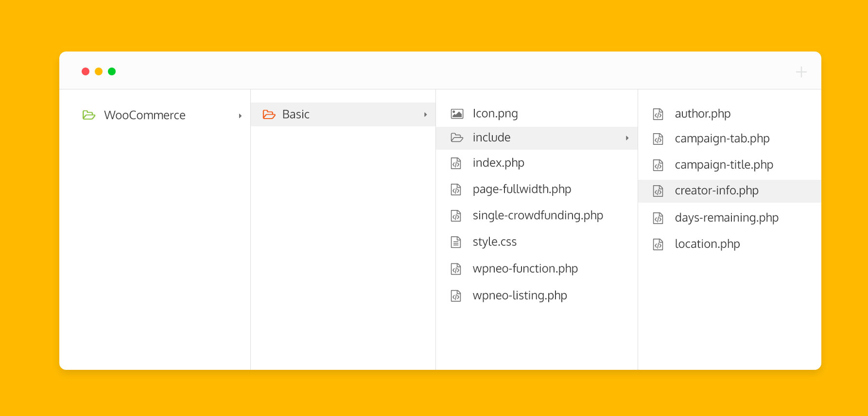The image size is (868, 416).
Task: Open campaign-title.php file name
Action: coord(724,165)
